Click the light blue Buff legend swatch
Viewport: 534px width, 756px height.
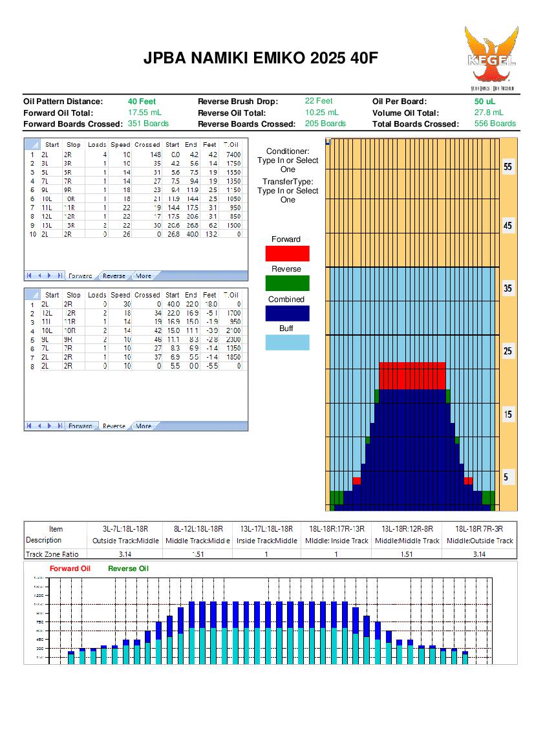tap(287, 343)
